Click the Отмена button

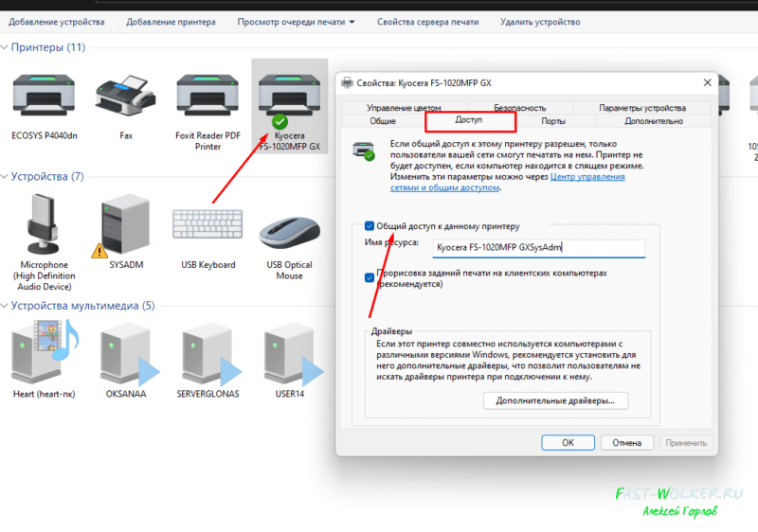627,442
